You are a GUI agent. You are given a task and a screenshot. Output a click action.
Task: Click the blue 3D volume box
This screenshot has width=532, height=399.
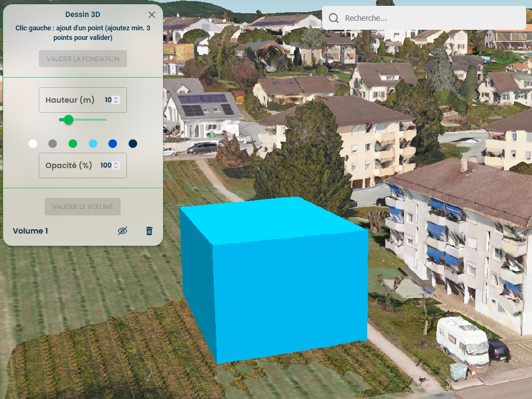coord(274,280)
